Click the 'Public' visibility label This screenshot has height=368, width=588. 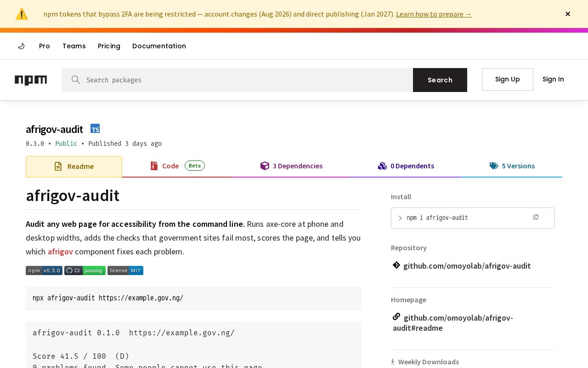point(66,144)
